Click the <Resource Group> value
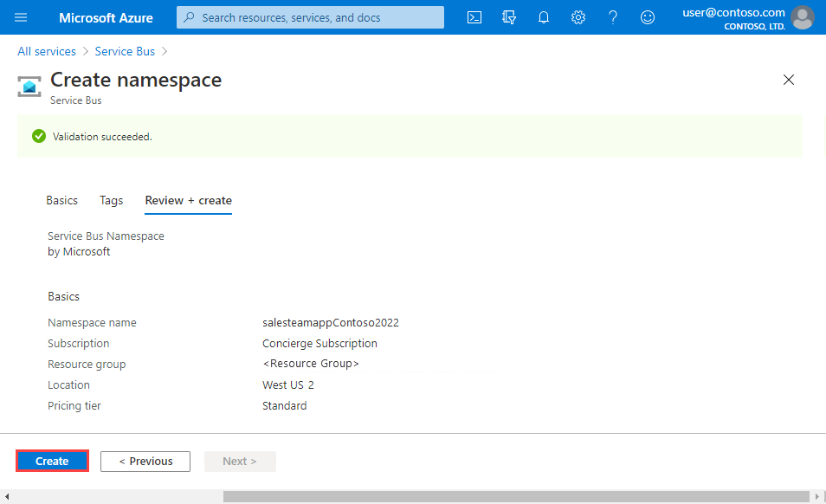This screenshot has height=504, width=826. (x=311, y=364)
